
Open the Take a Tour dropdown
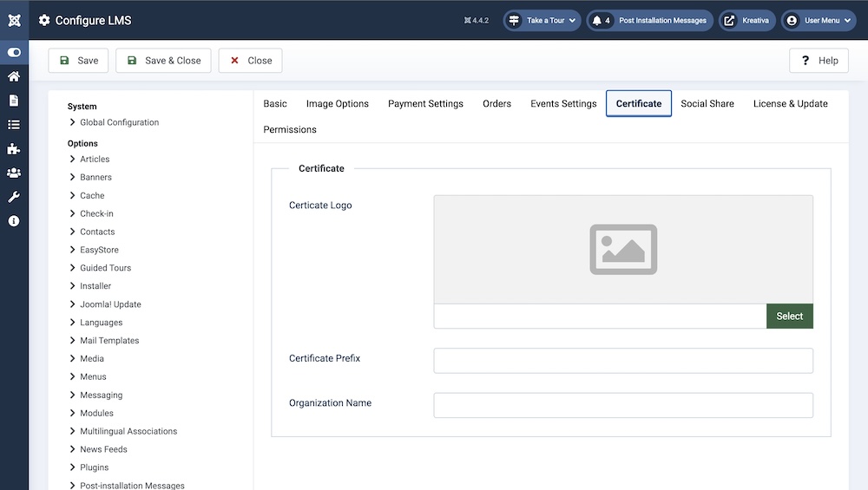(542, 21)
